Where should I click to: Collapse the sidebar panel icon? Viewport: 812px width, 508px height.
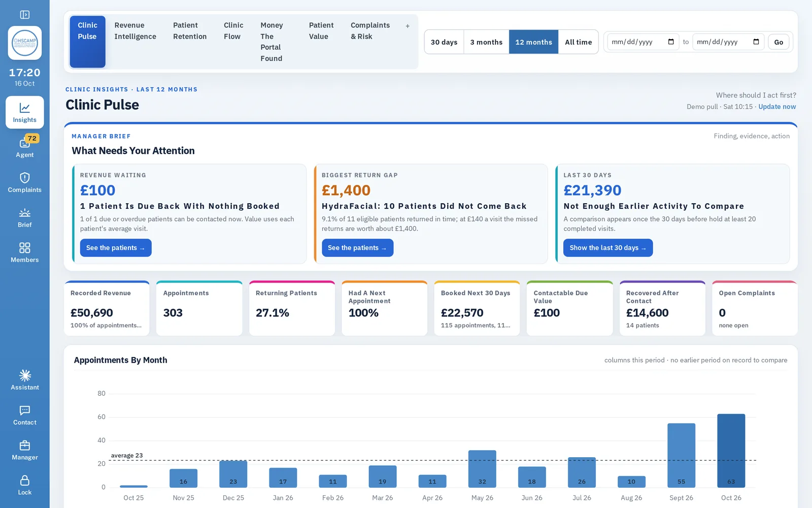coord(24,15)
